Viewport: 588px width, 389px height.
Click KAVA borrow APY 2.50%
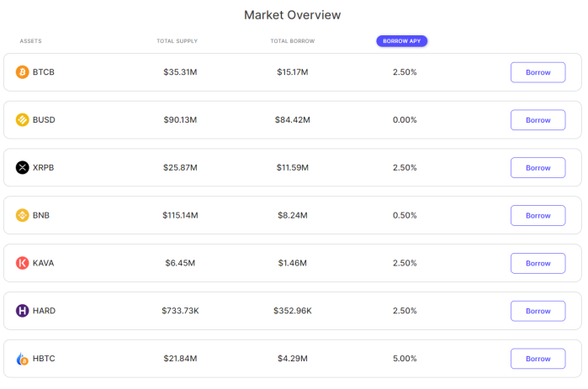[x=405, y=263]
